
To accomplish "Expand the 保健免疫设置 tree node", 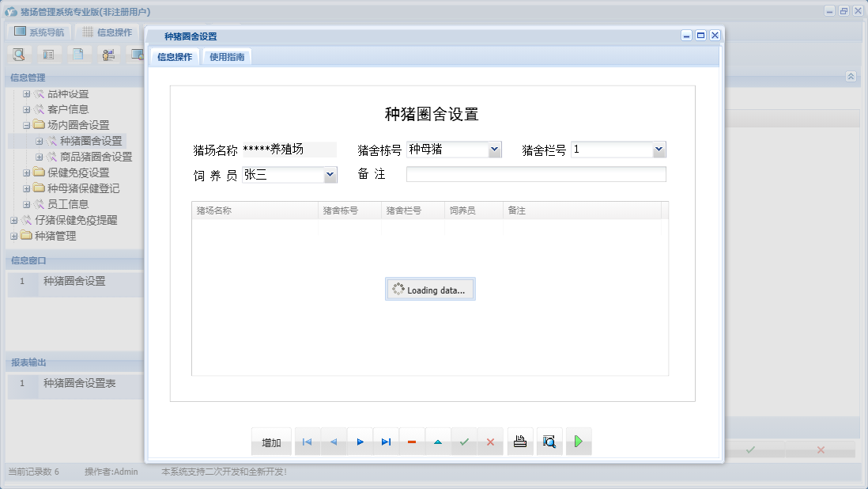I will (x=27, y=172).
